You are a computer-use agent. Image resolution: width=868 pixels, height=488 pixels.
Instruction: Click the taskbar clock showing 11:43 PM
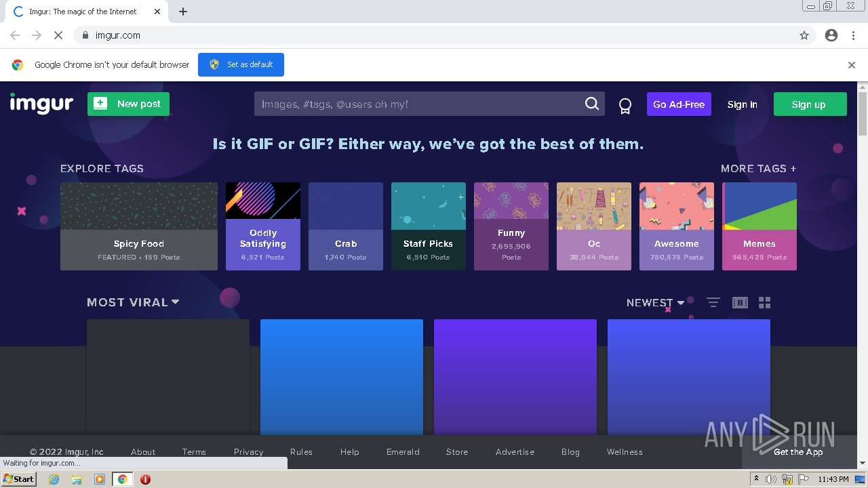click(x=833, y=479)
